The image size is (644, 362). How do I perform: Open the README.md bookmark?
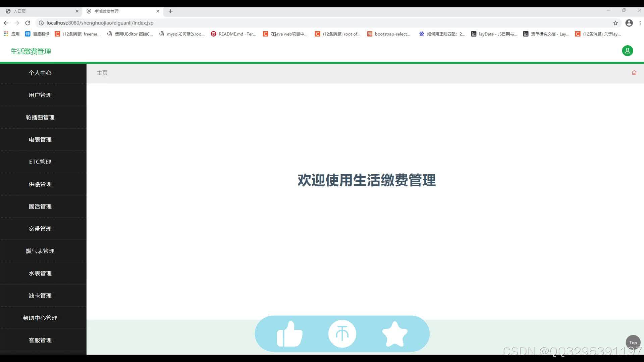pyautogui.click(x=233, y=34)
